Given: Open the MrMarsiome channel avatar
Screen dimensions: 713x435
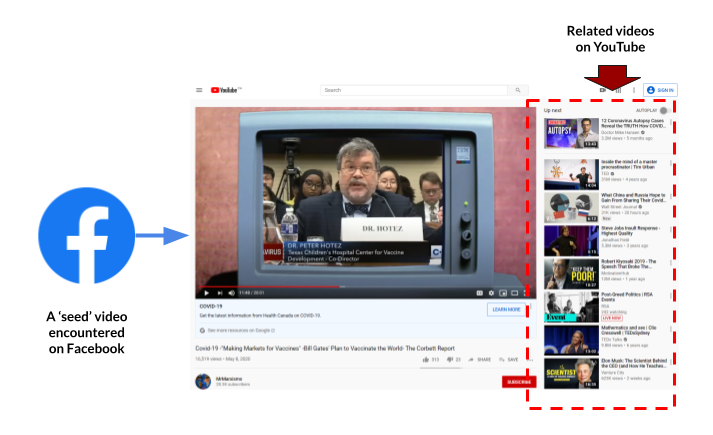Looking at the screenshot, I should tap(203, 381).
